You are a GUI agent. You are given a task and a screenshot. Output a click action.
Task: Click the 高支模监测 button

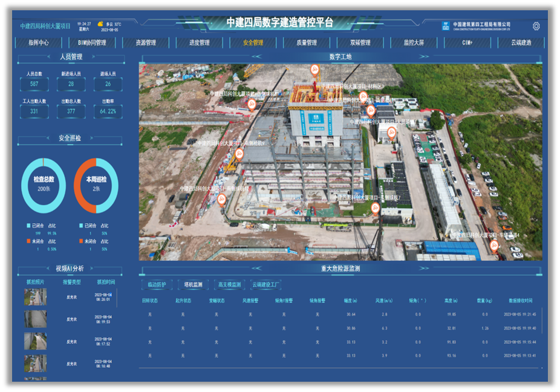click(x=229, y=284)
